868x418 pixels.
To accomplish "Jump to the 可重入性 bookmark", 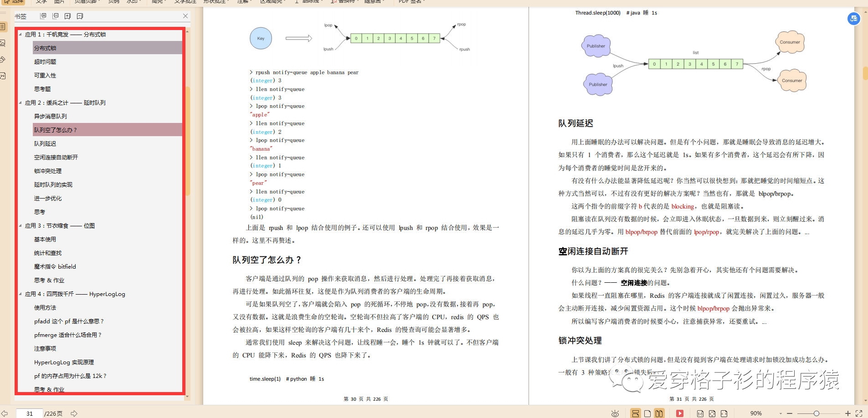I will coord(45,75).
